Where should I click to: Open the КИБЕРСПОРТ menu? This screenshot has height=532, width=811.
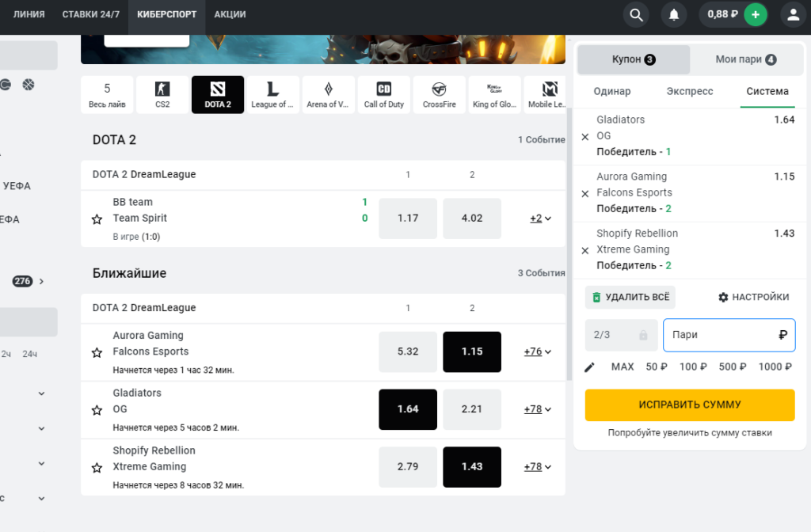pos(166,14)
